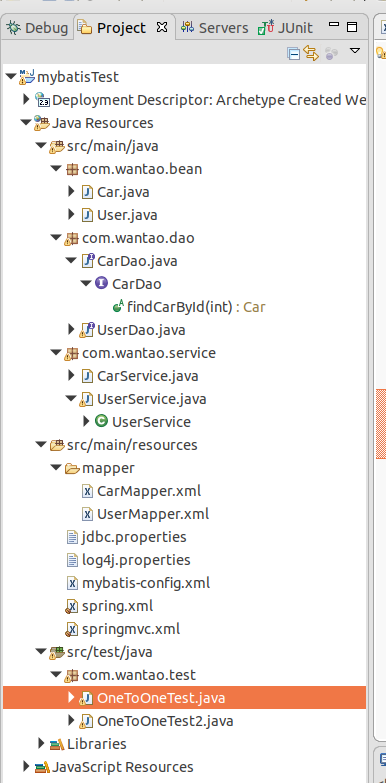This screenshot has height=783, width=386.
Task: Close the Project tab with its X
Action: (x=162, y=27)
